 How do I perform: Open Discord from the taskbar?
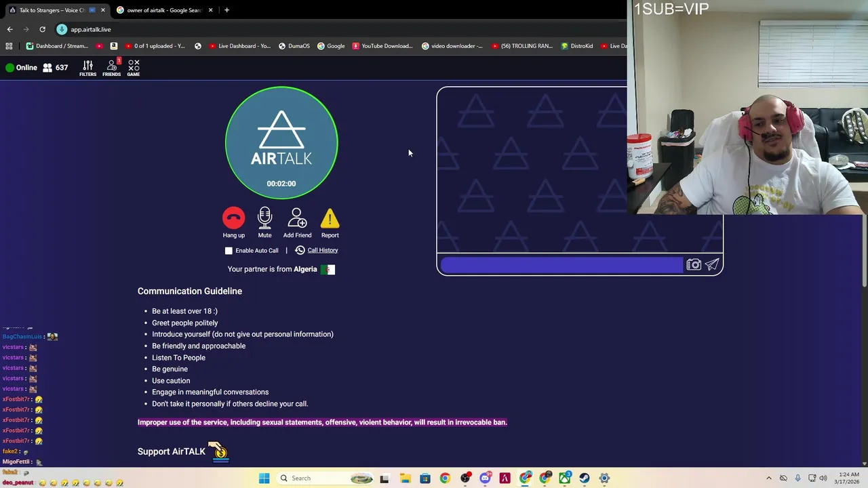click(x=485, y=478)
